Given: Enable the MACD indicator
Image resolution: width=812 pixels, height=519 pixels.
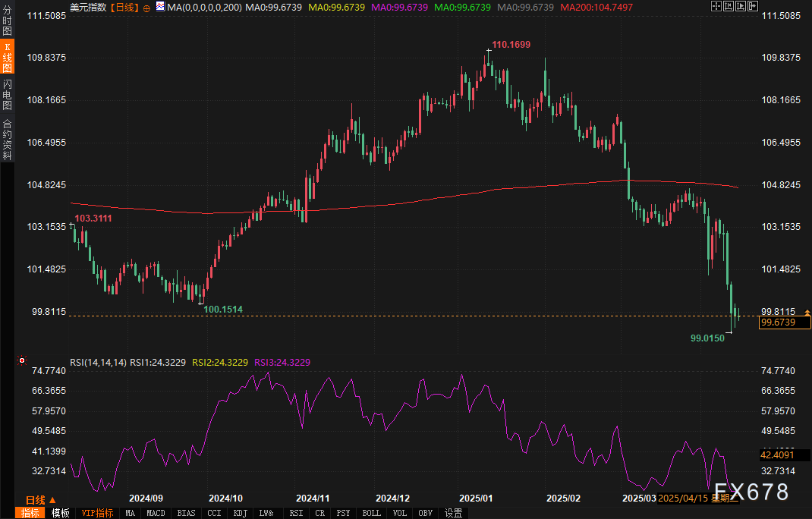Looking at the screenshot, I should (x=156, y=513).
